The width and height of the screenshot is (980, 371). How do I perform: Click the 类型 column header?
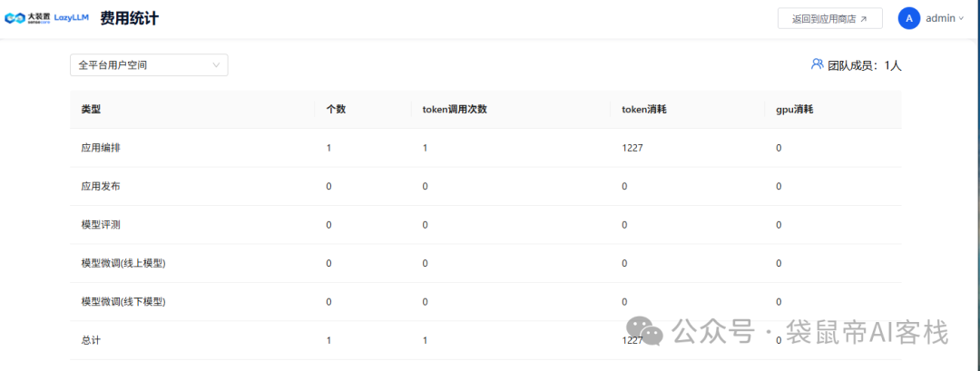pos(91,109)
